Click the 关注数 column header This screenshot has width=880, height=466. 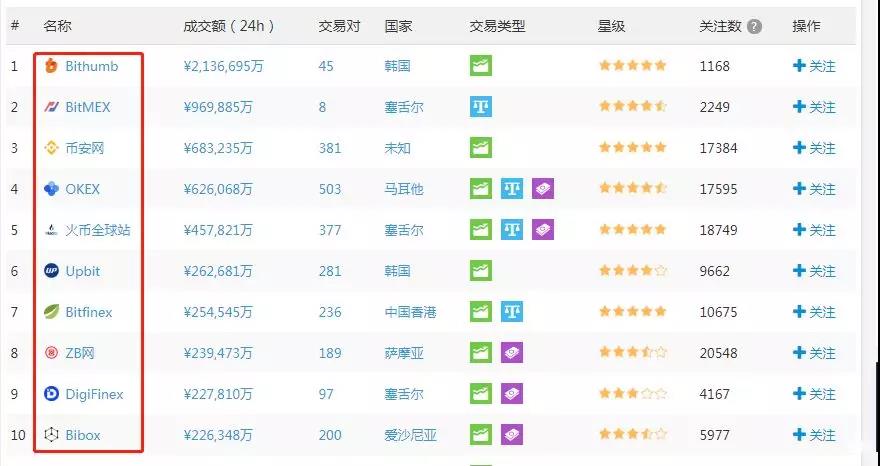(721, 26)
